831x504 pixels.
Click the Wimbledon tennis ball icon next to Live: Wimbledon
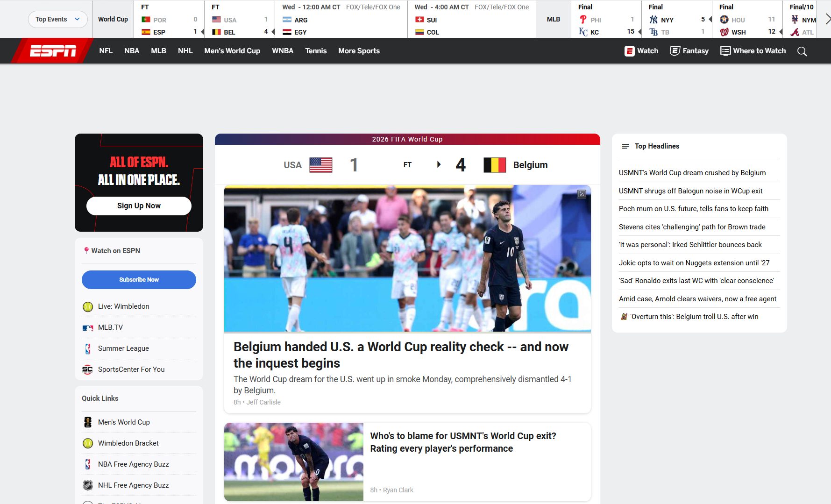pyautogui.click(x=88, y=307)
